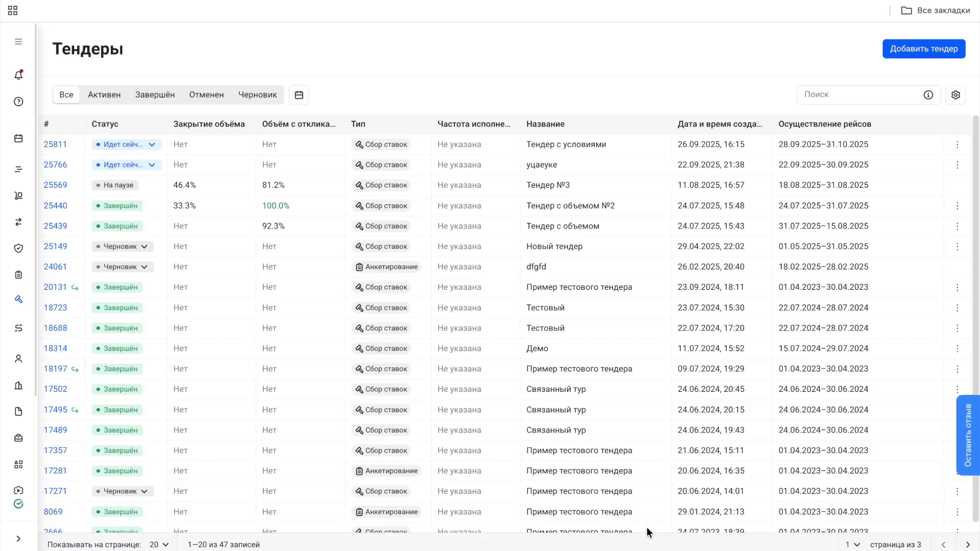This screenshot has width=980, height=551.
Task: Select the Черновик filter tab
Action: click(x=257, y=95)
